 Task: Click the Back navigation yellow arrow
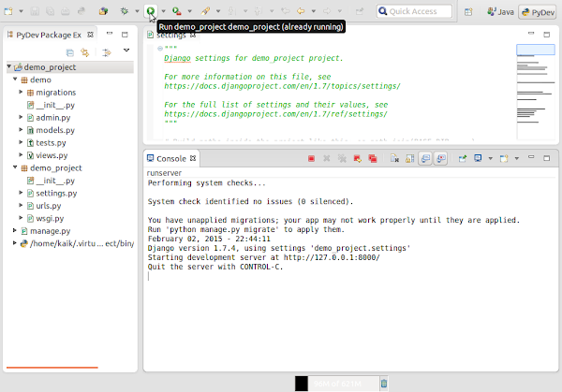[301, 11]
